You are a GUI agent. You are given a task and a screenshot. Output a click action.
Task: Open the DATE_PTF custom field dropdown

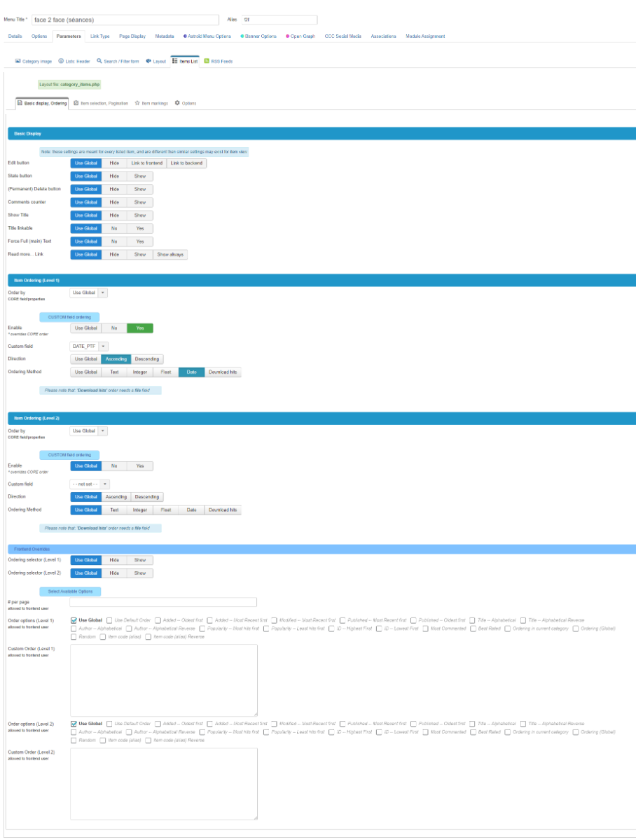point(89,346)
